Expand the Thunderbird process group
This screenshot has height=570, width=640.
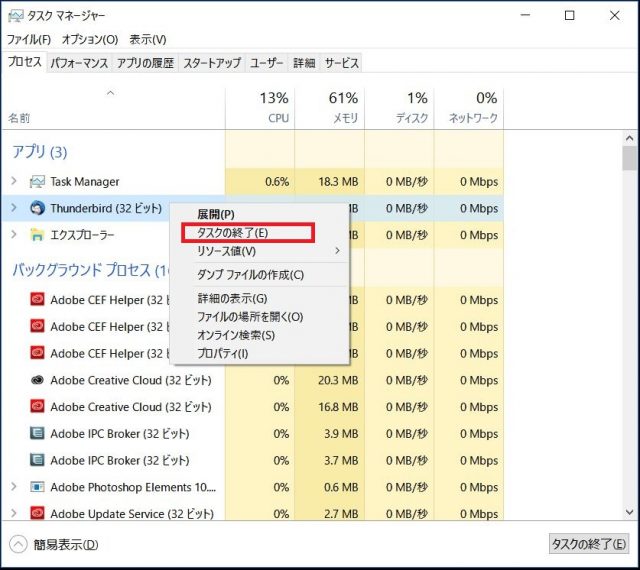(x=14, y=209)
